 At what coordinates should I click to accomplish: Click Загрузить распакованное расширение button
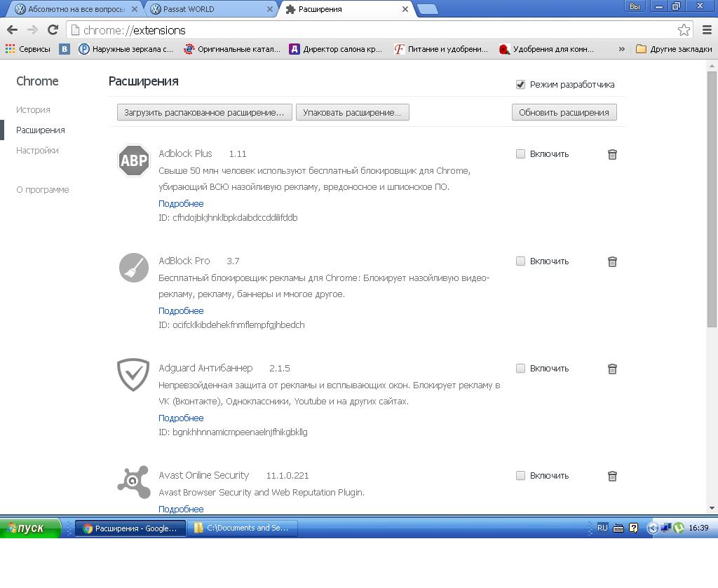[x=204, y=112]
